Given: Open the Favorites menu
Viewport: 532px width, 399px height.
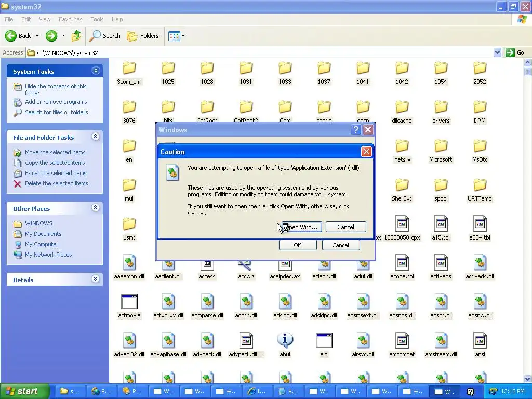Looking at the screenshot, I should point(71,19).
